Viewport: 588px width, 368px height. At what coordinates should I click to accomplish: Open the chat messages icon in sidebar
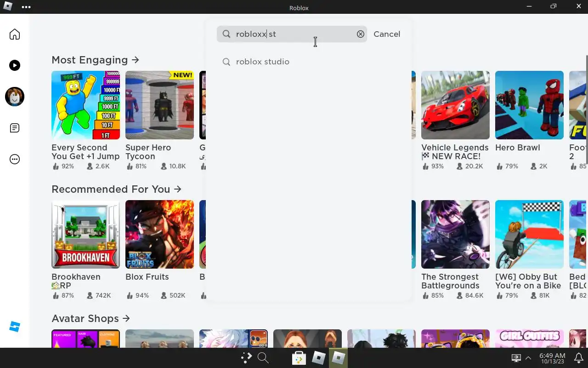15,128
